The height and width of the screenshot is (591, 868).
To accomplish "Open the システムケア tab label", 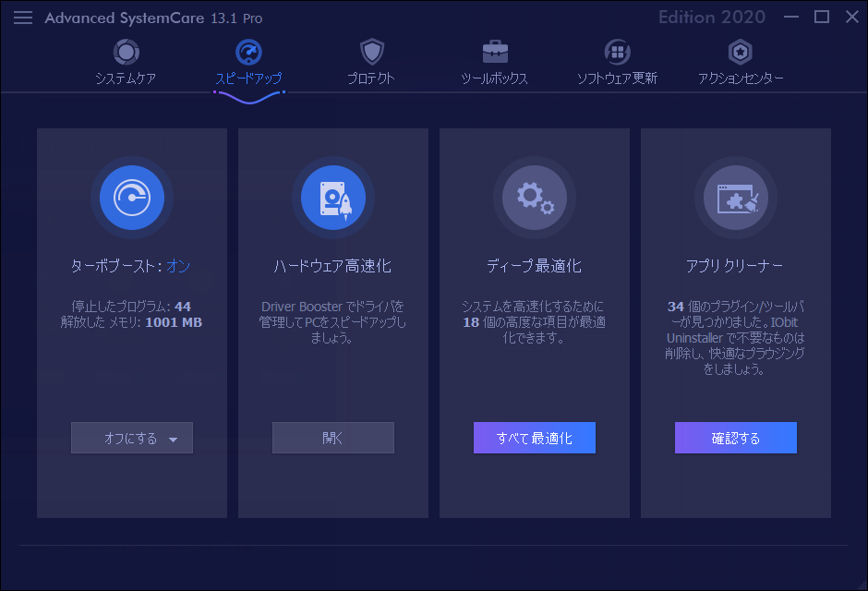I will click(126, 78).
